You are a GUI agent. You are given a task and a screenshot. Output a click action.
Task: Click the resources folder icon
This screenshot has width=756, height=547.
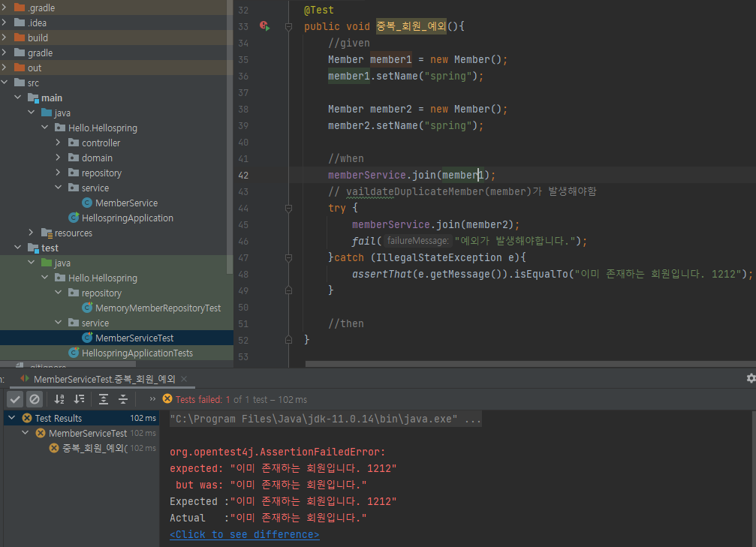47,233
